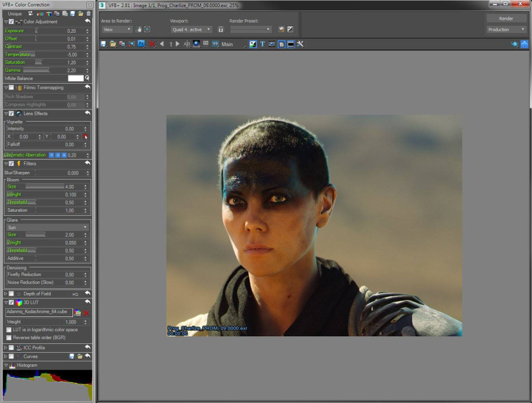Reset 3D LUT with its undo arrow

(88, 302)
